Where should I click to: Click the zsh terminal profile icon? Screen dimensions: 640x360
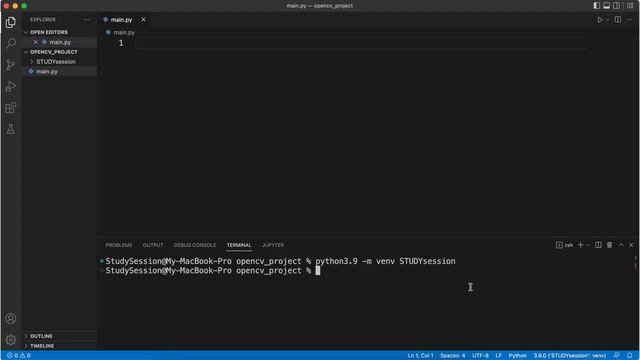(564, 245)
